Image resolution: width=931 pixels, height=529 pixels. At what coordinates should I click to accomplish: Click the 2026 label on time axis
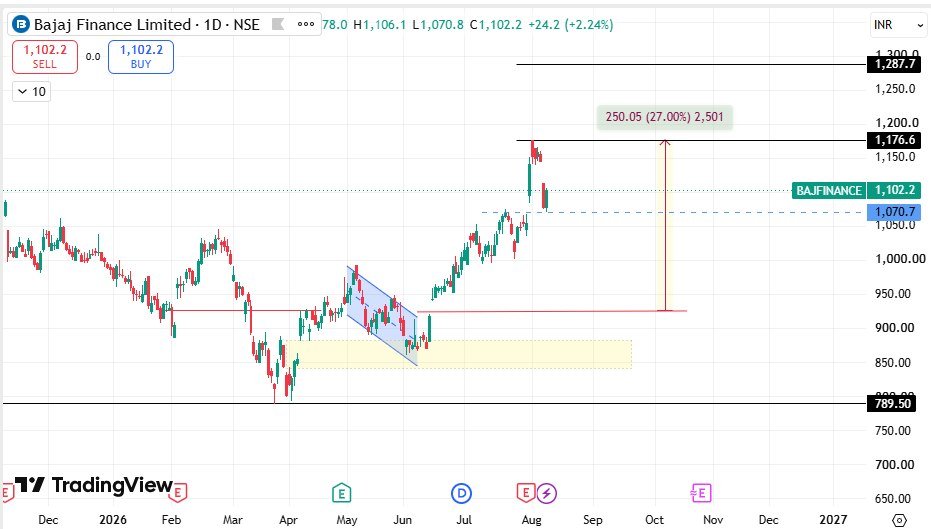113,520
